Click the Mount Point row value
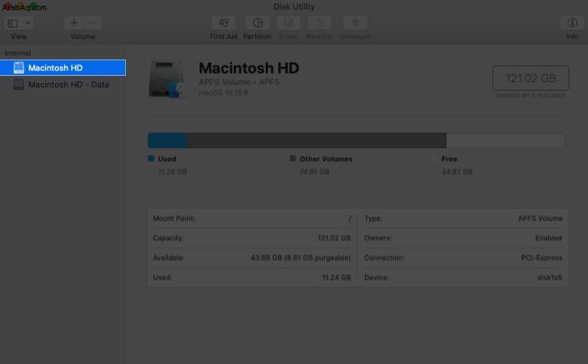588x364 pixels. [x=350, y=218]
